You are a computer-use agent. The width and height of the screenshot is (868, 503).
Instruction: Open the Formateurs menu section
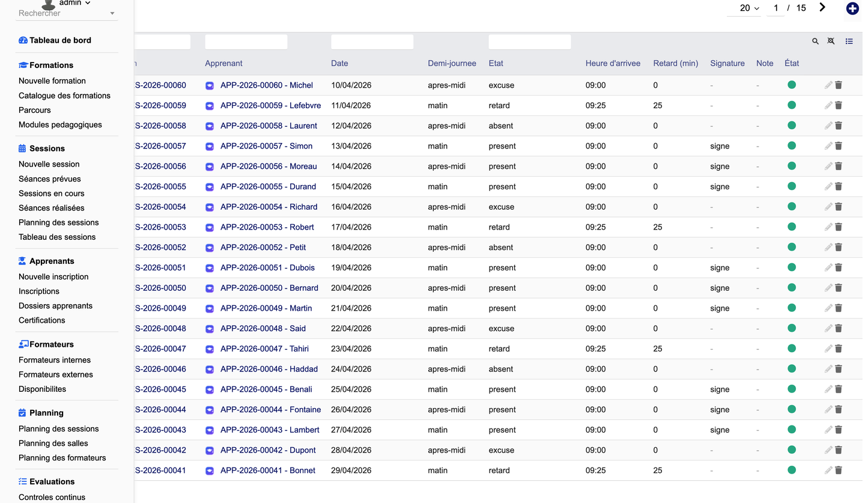(x=52, y=344)
